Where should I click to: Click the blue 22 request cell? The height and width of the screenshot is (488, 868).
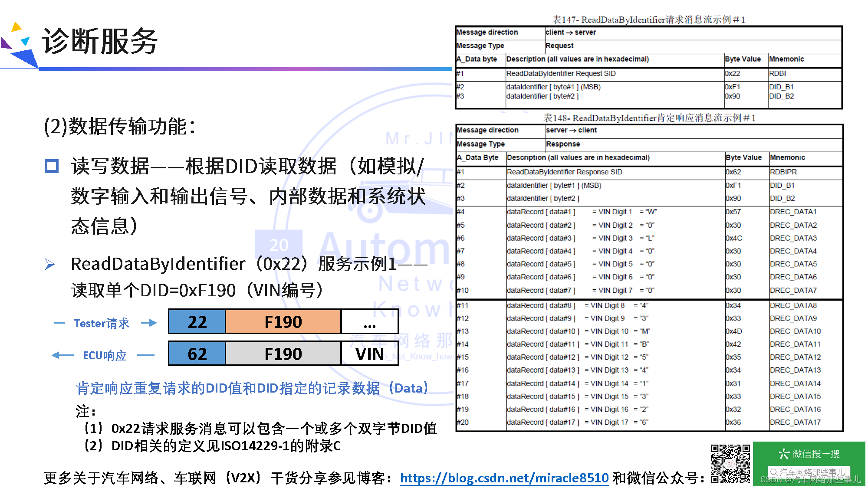[197, 322]
